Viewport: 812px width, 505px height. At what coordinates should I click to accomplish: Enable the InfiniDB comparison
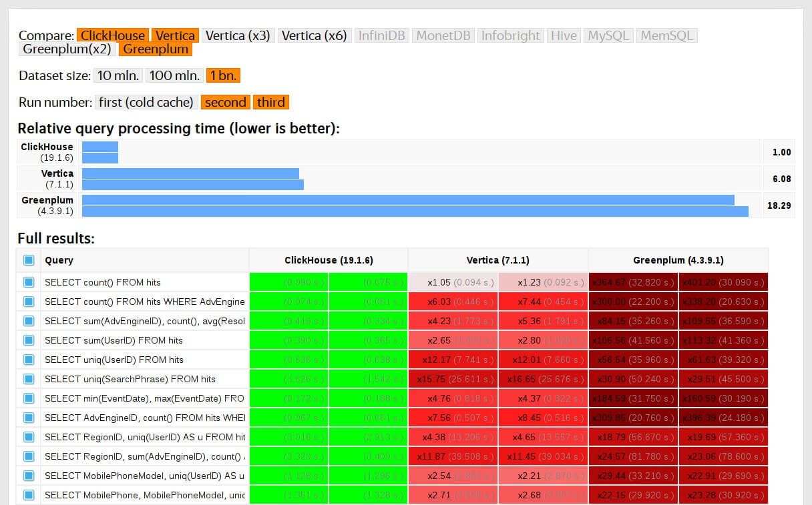(381, 35)
